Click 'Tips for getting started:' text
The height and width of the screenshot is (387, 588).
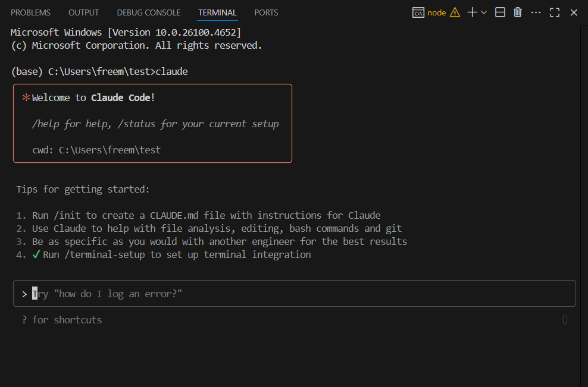(83, 189)
